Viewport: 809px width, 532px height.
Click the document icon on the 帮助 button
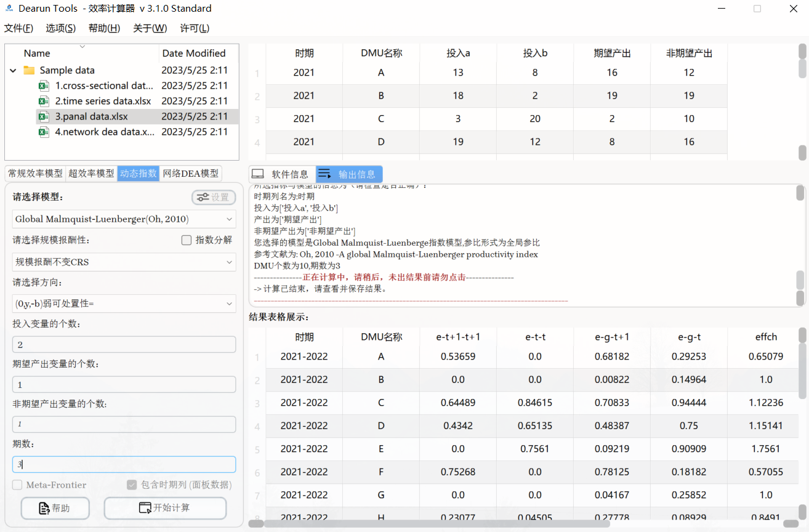(42, 508)
